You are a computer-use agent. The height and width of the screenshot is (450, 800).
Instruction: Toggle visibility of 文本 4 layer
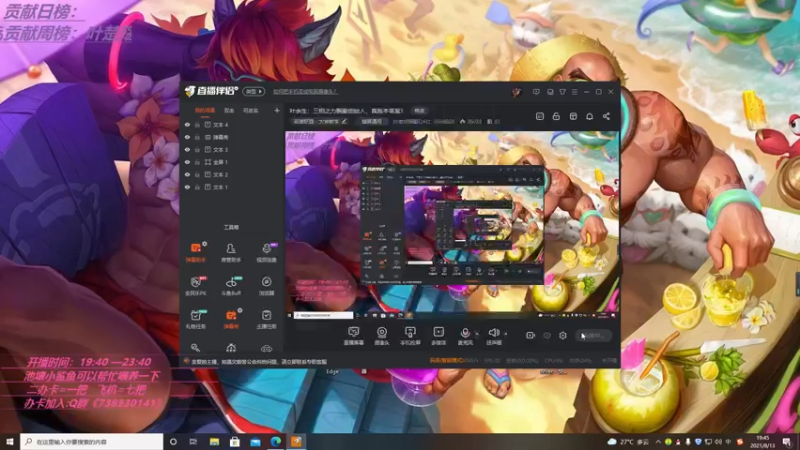[x=187, y=124]
